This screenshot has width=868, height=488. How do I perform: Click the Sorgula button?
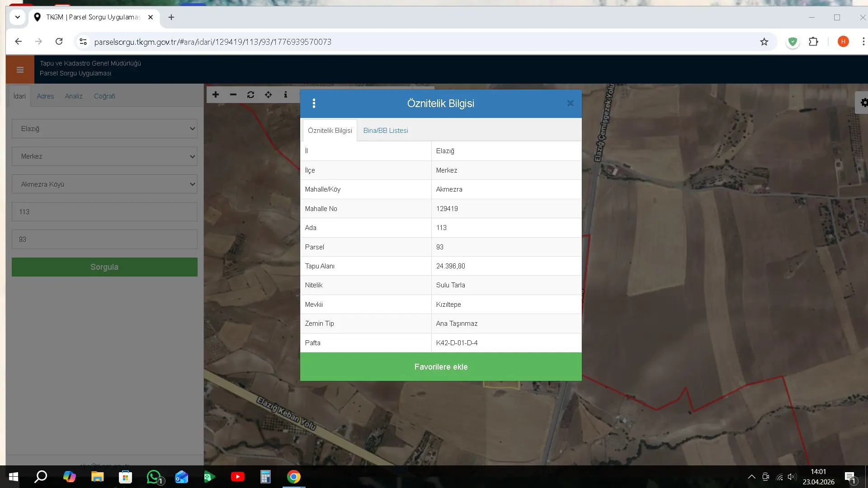[104, 267]
